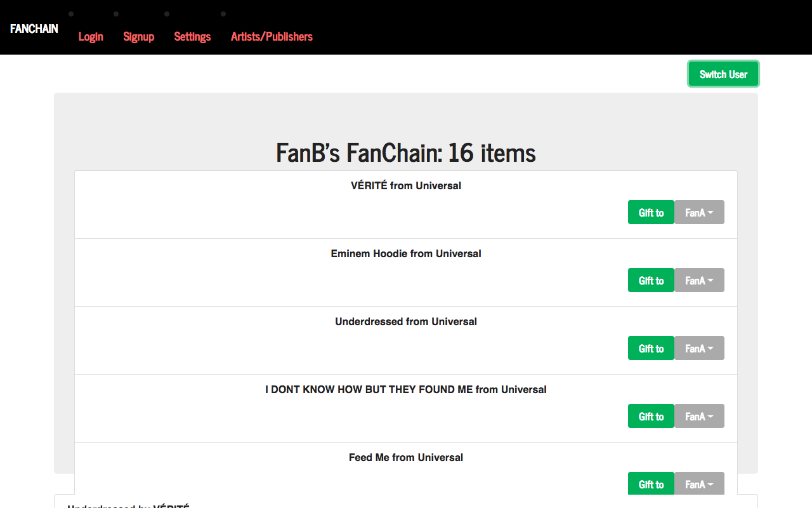Open the Artists/Publishers page
Viewport: 812px width, 508px height.
tap(272, 37)
